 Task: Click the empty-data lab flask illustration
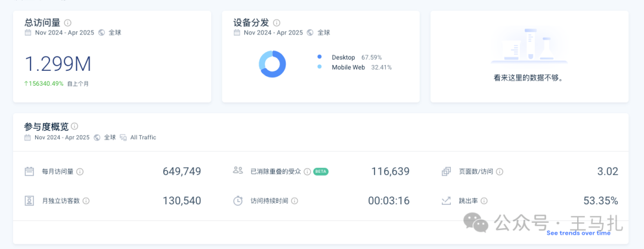point(530,45)
